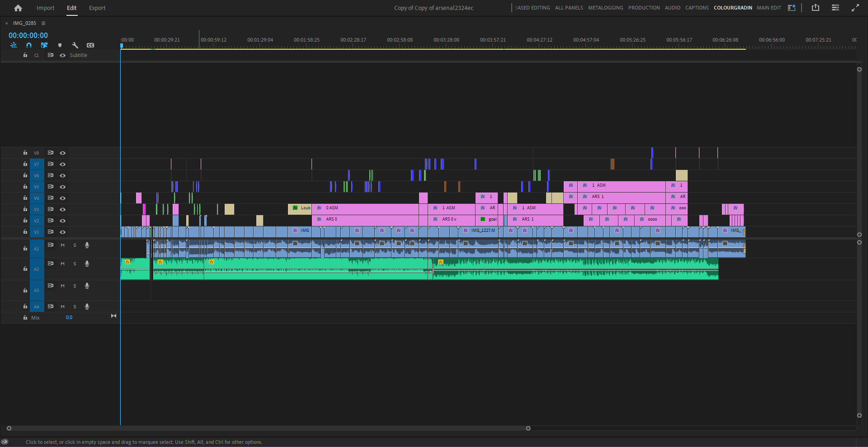
Task: Click project title Copy of Copy of arsenal2324ec
Action: tap(434, 8)
